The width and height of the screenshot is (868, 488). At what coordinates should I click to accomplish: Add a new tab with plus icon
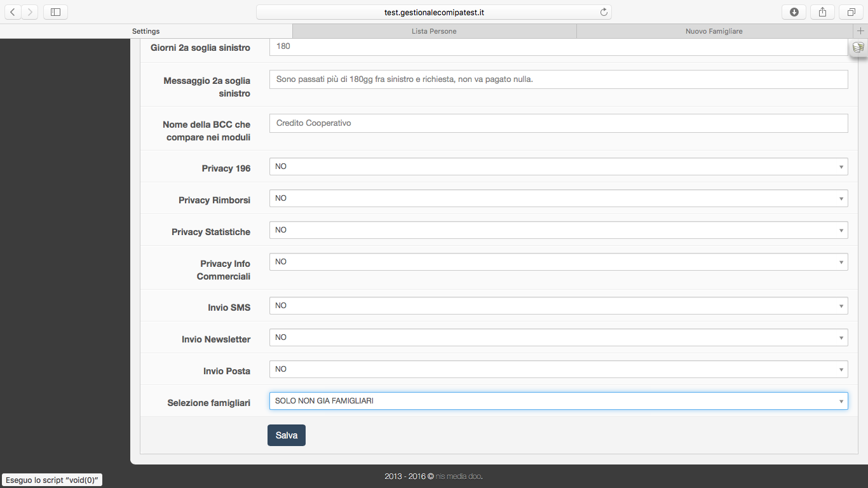point(861,31)
